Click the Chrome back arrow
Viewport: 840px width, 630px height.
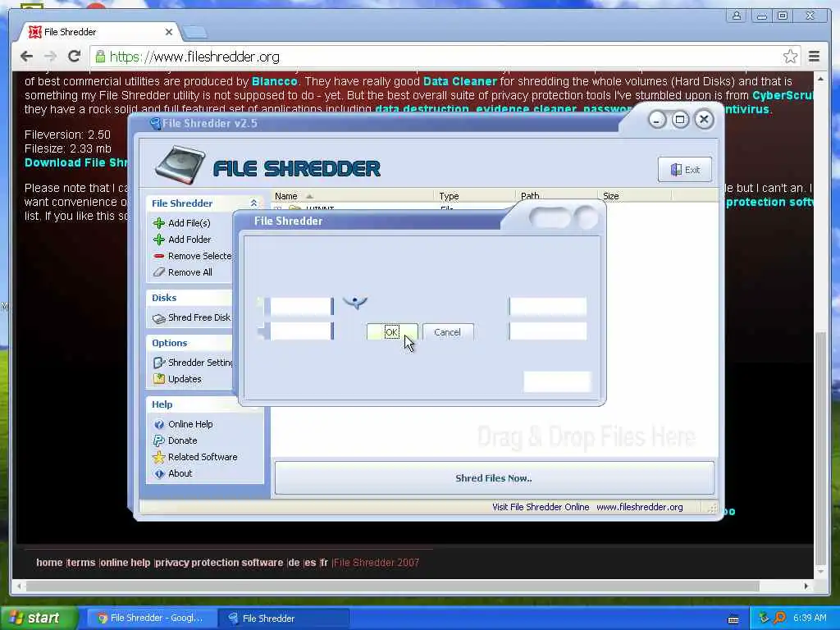tap(26, 57)
